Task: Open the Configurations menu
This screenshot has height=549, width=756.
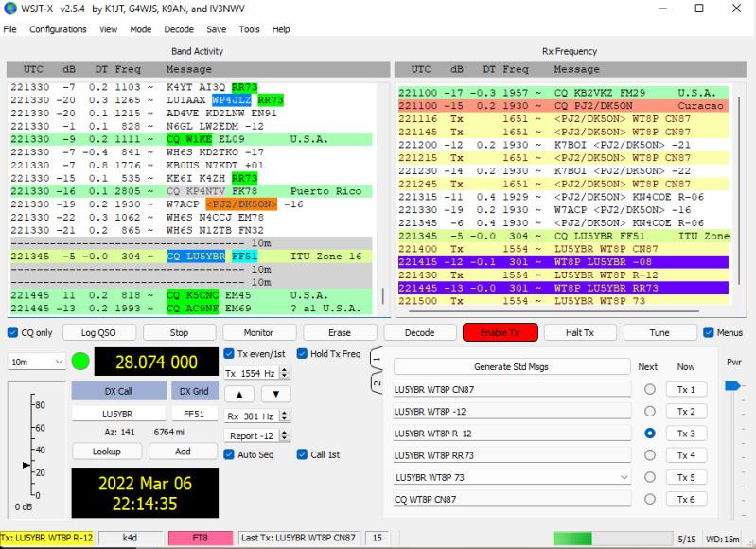Action: (58, 29)
